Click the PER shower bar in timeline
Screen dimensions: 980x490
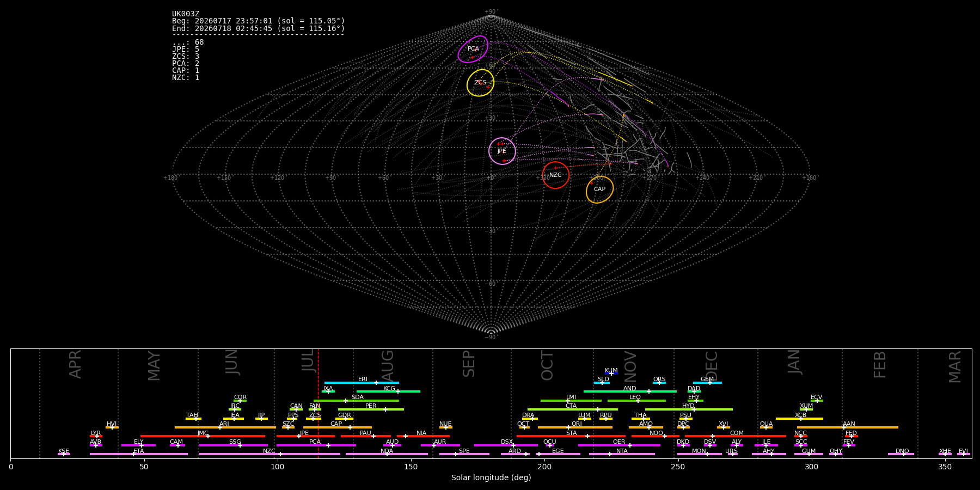coord(371,409)
